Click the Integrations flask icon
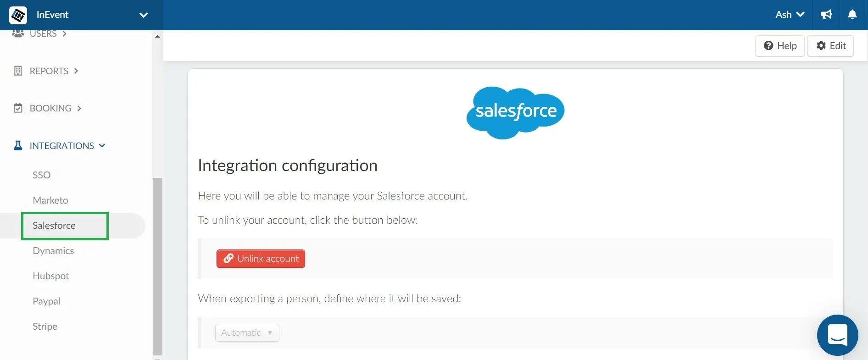Viewport: 868px width, 360px height. pyautogui.click(x=18, y=146)
